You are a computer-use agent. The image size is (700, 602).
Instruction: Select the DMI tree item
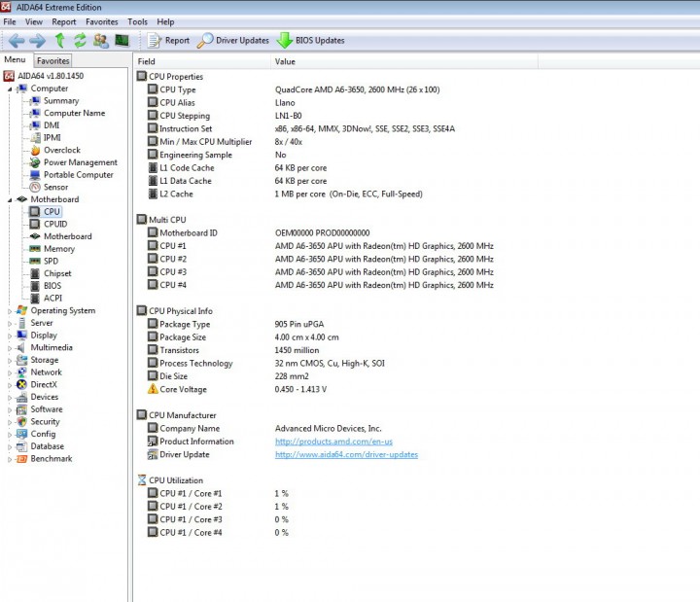(52, 125)
